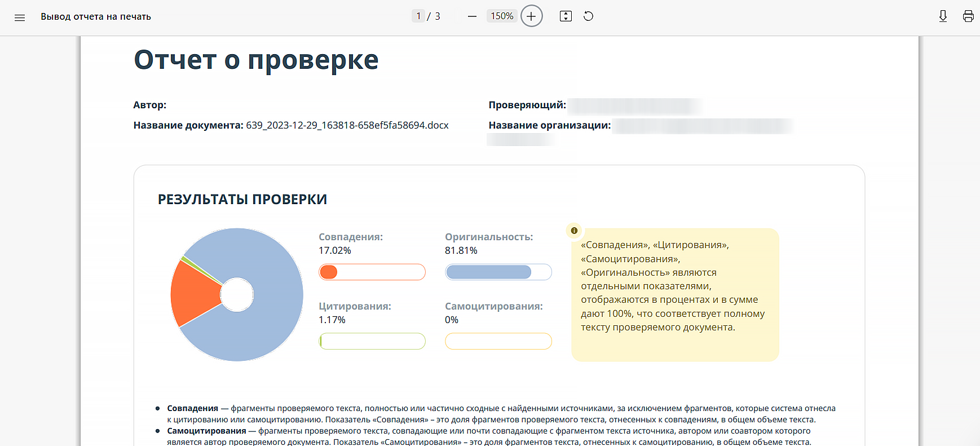
Task: Click the blue Оригинальность progress bar
Action: click(x=498, y=272)
